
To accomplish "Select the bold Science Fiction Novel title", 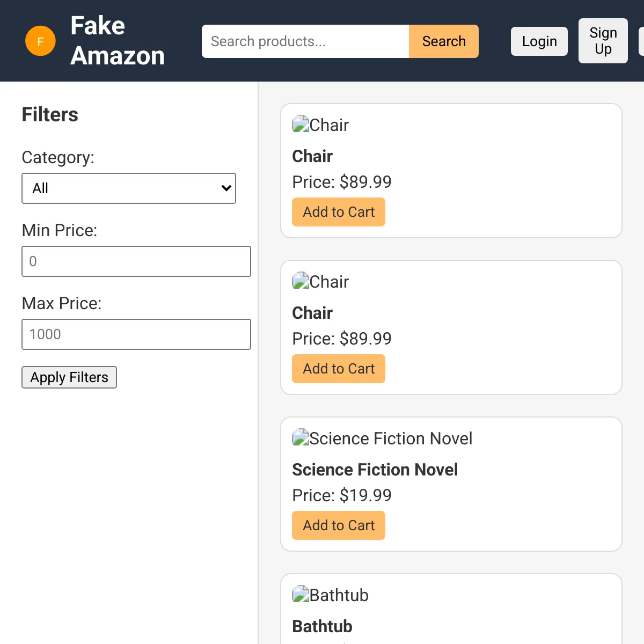I will pos(375,470).
